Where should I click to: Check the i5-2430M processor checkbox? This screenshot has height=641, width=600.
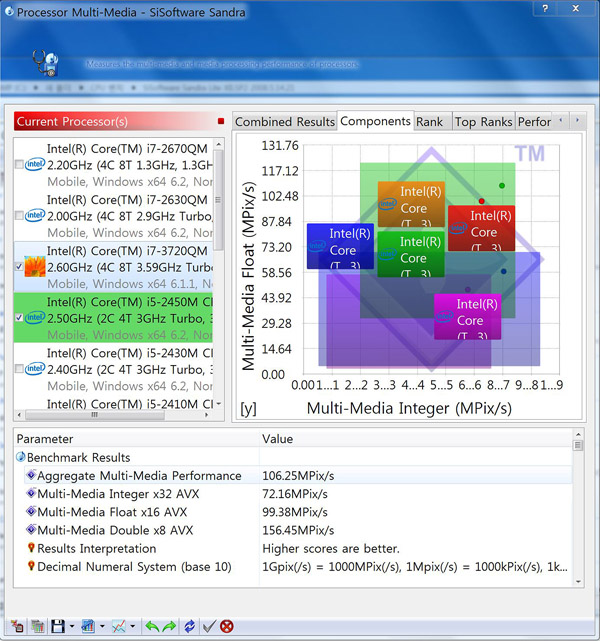[19, 369]
